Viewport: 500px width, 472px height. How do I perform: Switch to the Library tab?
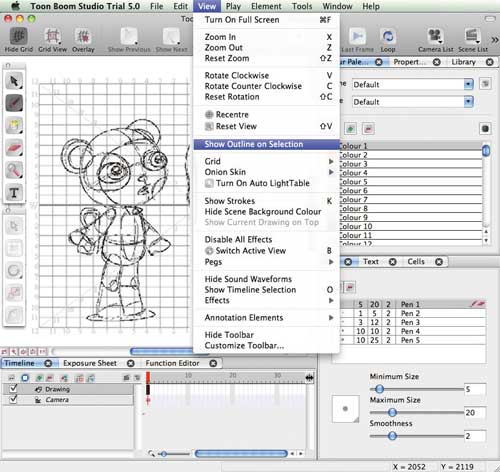[463, 62]
